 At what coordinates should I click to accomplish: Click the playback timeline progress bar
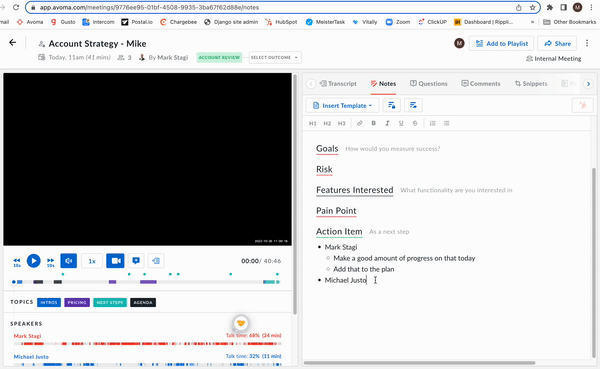[x=146, y=282]
